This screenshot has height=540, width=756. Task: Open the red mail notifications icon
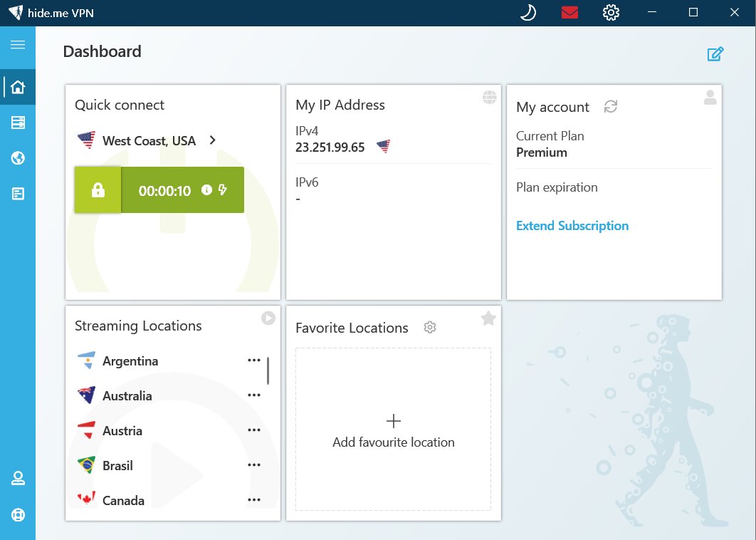coord(569,13)
